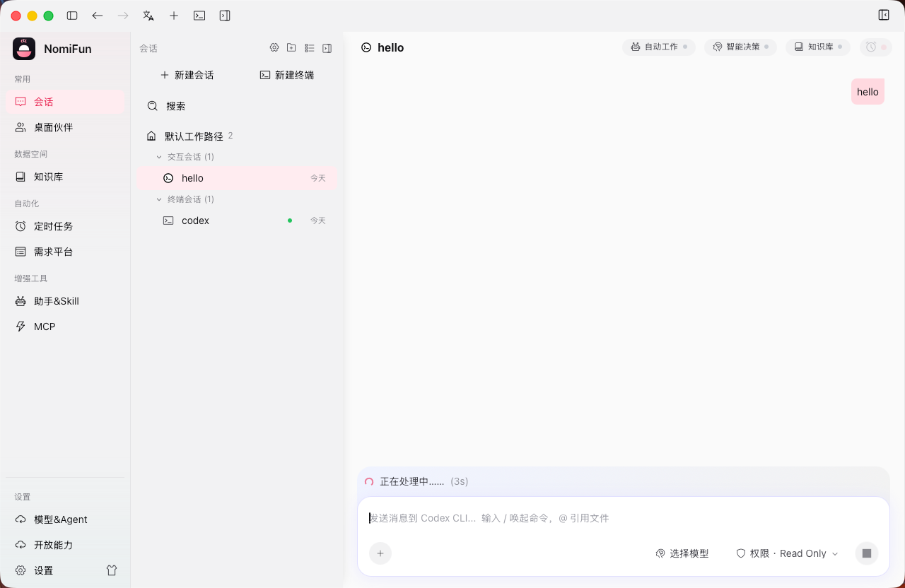Open conversation list settings gear
Viewport: 905px width, 588px height.
274,48
